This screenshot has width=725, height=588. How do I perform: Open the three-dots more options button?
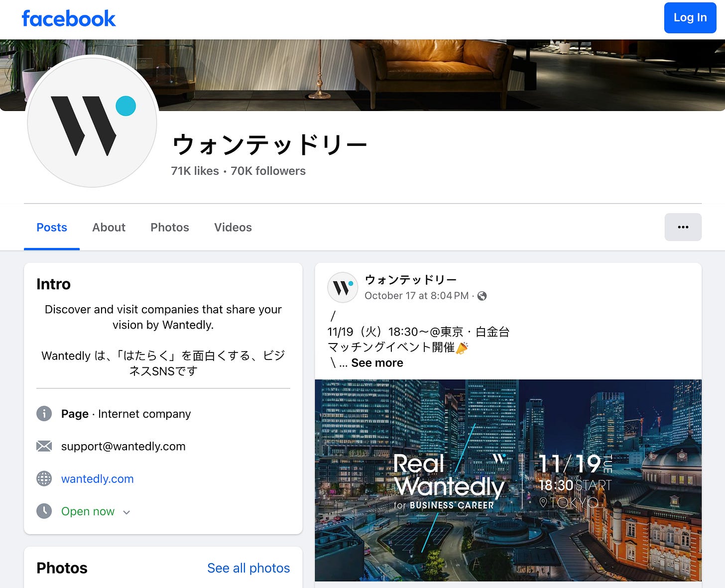[x=683, y=227]
